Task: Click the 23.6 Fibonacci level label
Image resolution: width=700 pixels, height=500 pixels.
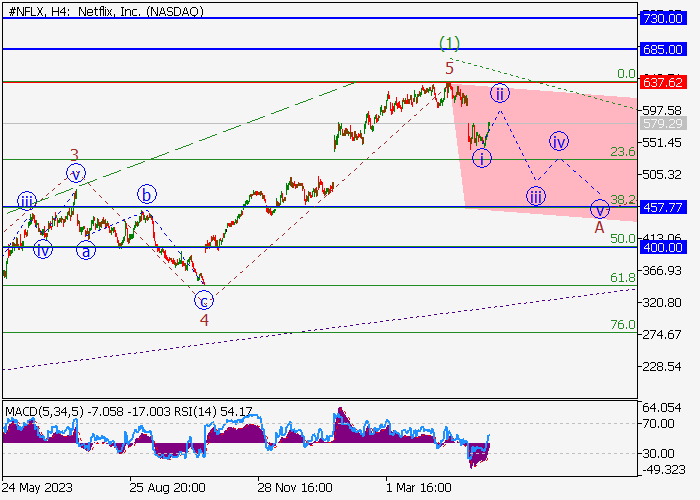Action: coord(623,152)
